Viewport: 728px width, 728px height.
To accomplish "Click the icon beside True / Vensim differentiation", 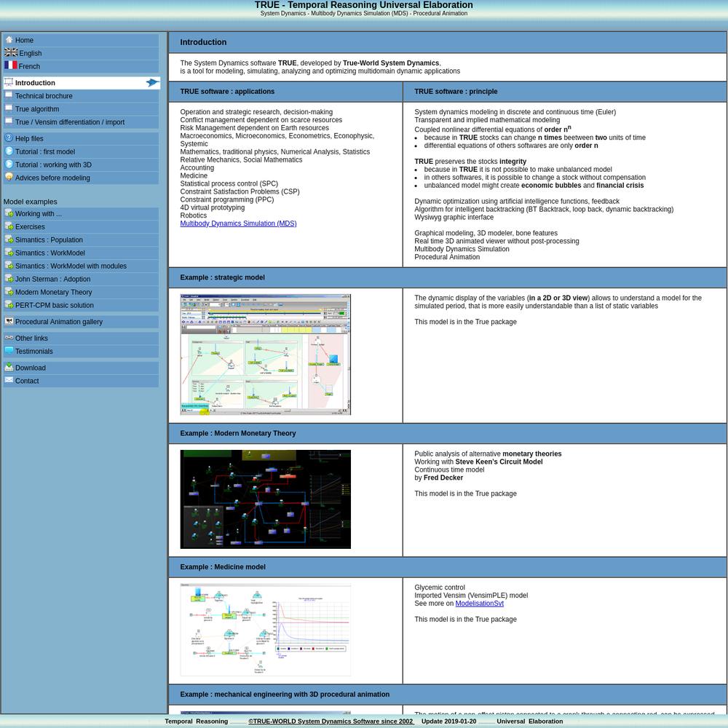I will coord(9,122).
